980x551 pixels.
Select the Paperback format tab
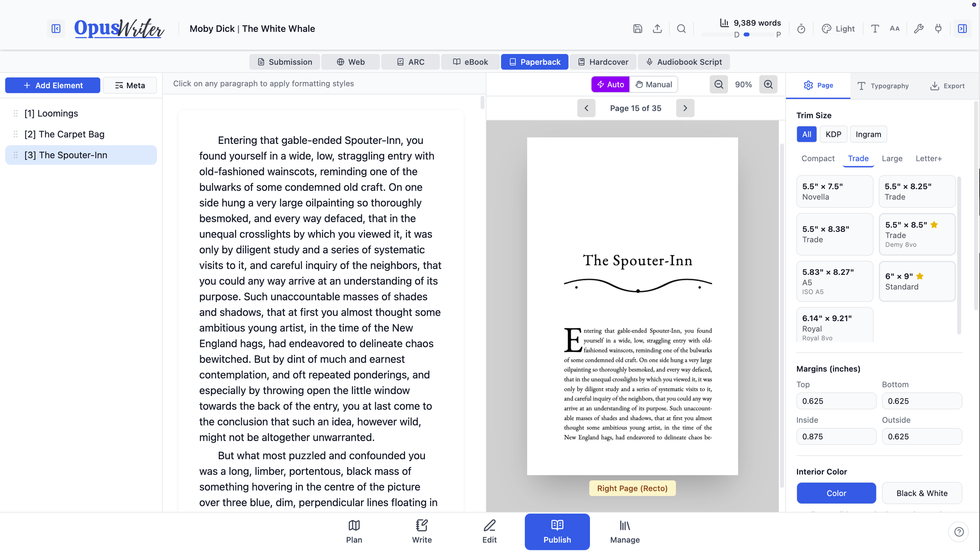click(535, 62)
